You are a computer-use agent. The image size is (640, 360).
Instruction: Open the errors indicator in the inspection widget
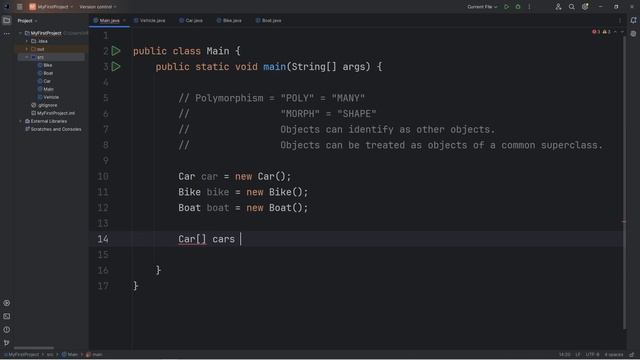point(596,32)
